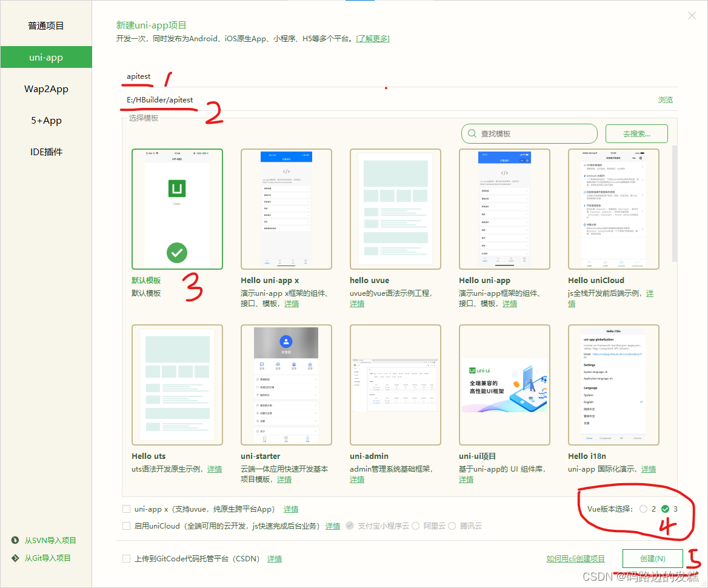Select 腾讯云 radio option
Viewport: 708px width, 588px height.
click(x=452, y=526)
